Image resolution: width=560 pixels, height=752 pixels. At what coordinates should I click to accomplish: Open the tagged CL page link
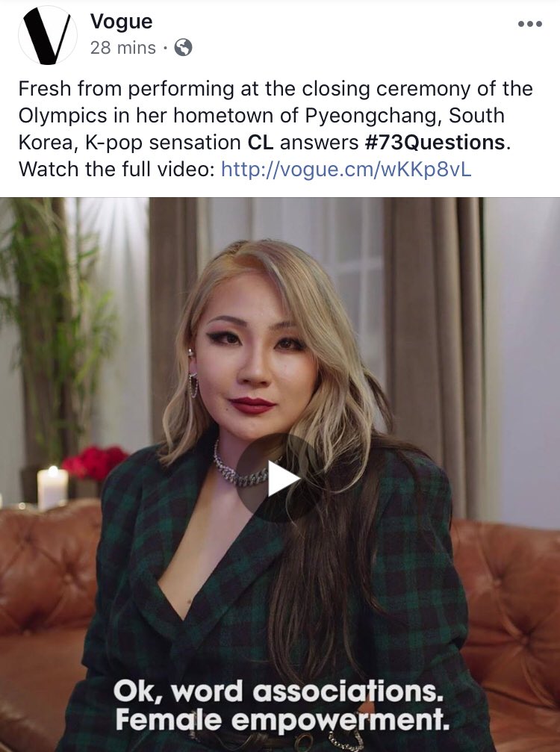click(261, 143)
